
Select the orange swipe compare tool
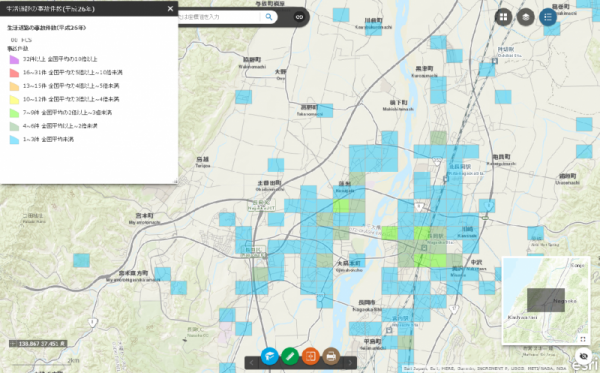(x=310, y=357)
